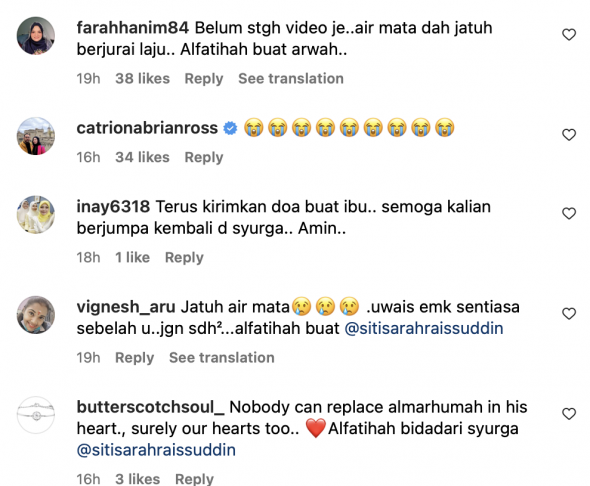See translation of farahhanim84's comment
Viewport: 590px width, 486px height.
coord(291,79)
